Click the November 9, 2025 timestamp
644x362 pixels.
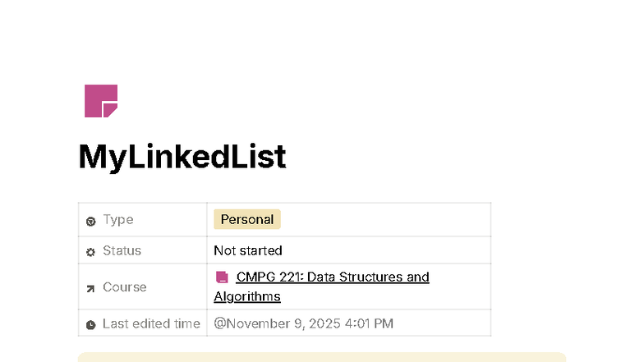click(x=303, y=323)
